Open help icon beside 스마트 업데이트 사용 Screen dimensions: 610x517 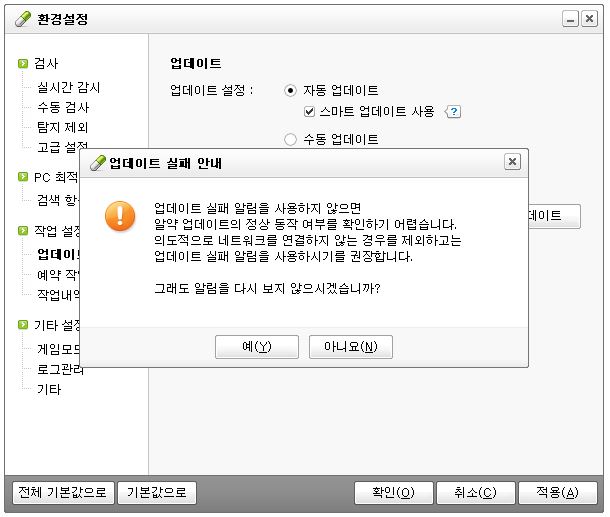tap(453, 112)
